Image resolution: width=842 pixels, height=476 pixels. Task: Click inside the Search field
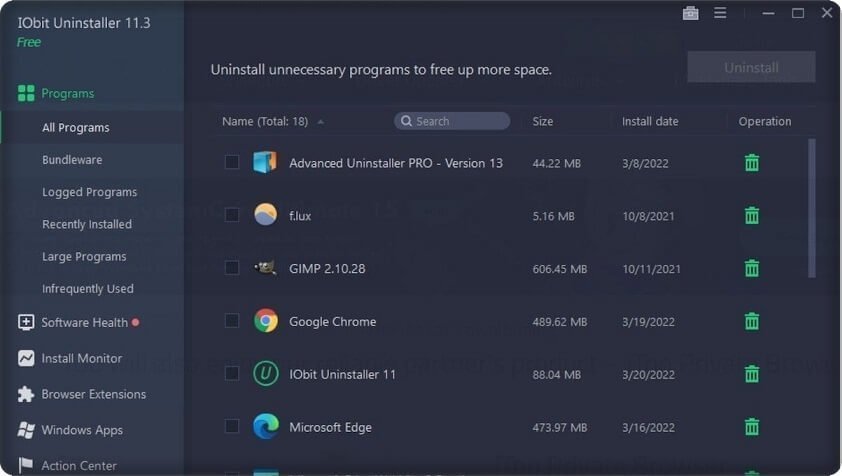click(x=452, y=121)
